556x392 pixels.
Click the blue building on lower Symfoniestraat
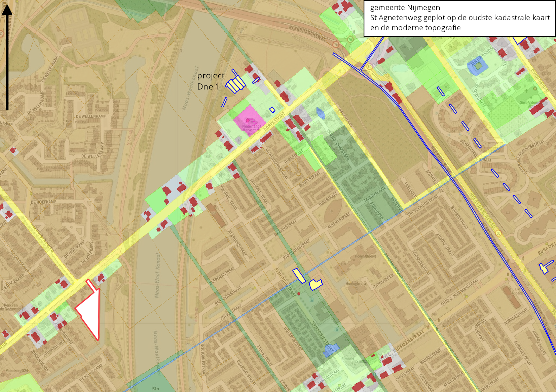[331, 350]
